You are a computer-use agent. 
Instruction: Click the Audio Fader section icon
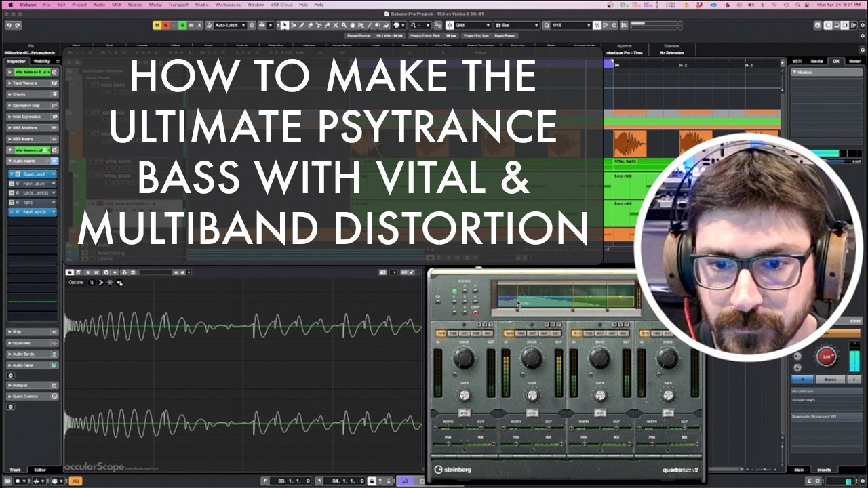[x=54, y=365]
